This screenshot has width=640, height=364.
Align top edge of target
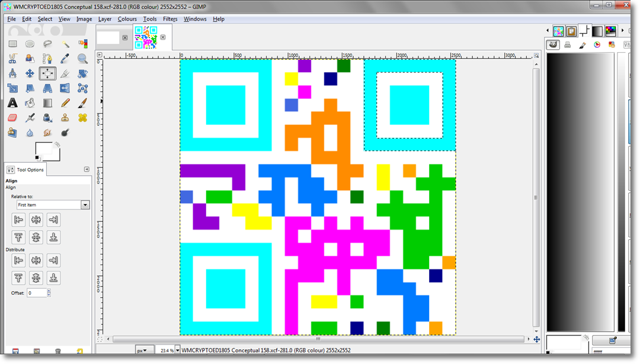point(18,237)
